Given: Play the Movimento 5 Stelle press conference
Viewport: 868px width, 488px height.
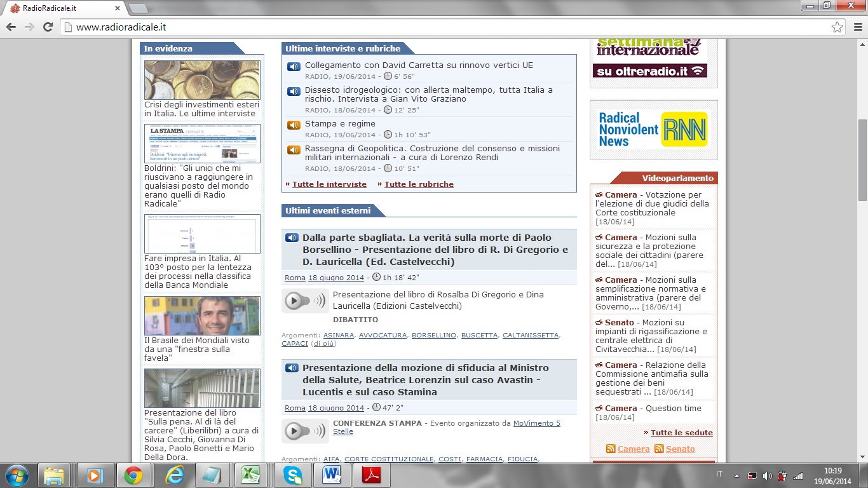Looking at the screenshot, I should tap(305, 431).
